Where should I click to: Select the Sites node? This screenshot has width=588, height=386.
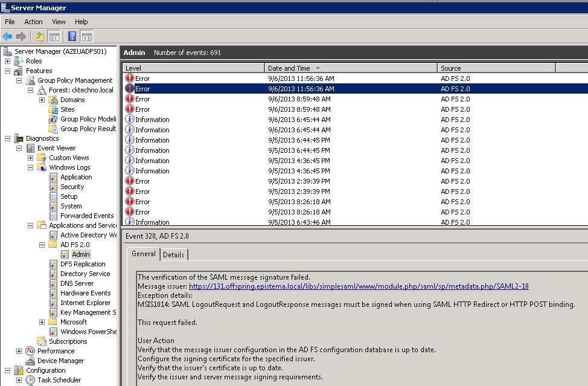coord(68,109)
